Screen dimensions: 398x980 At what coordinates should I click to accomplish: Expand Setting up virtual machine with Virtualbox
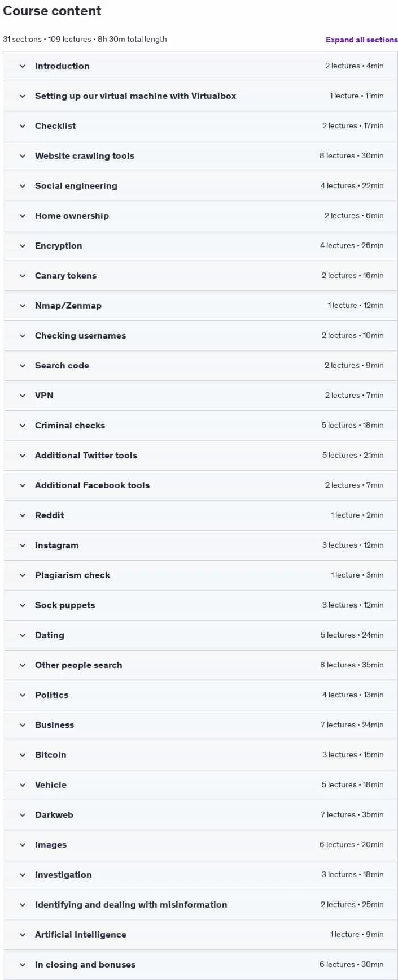pos(200,96)
